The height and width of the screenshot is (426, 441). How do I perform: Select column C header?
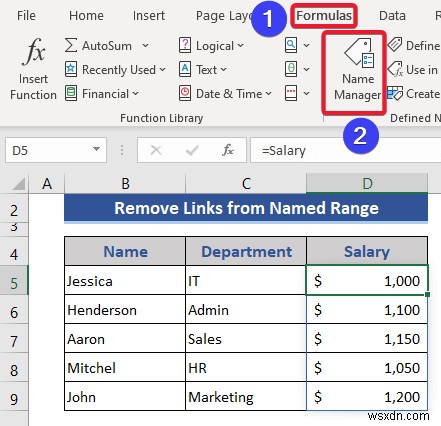click(x=246, y=184)
